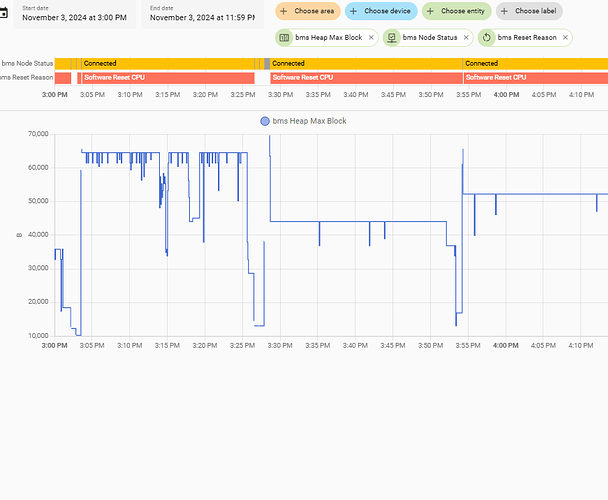Click the Choose label button
This screenshot has height=500, width=608.
[x=529, y=11]
